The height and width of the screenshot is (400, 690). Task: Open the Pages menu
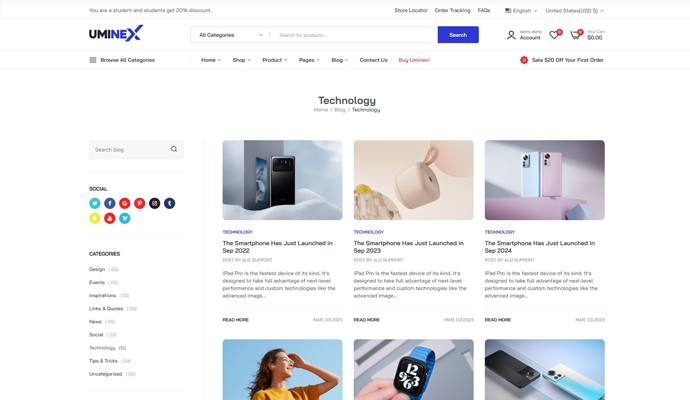coord(309,60)
